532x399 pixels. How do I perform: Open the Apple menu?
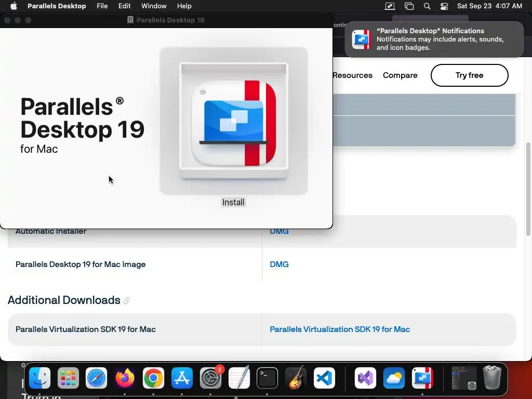(x=13, y=6)
